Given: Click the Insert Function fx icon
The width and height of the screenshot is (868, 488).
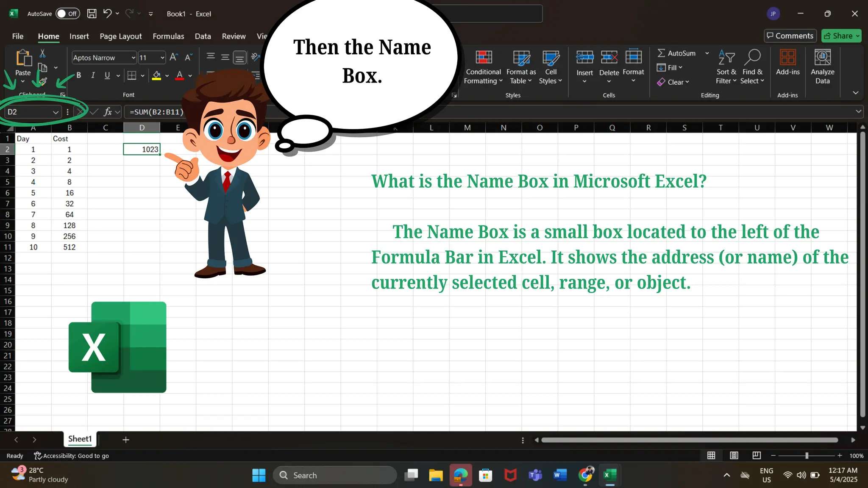Looking at the screenshot, I should point(108,112).
